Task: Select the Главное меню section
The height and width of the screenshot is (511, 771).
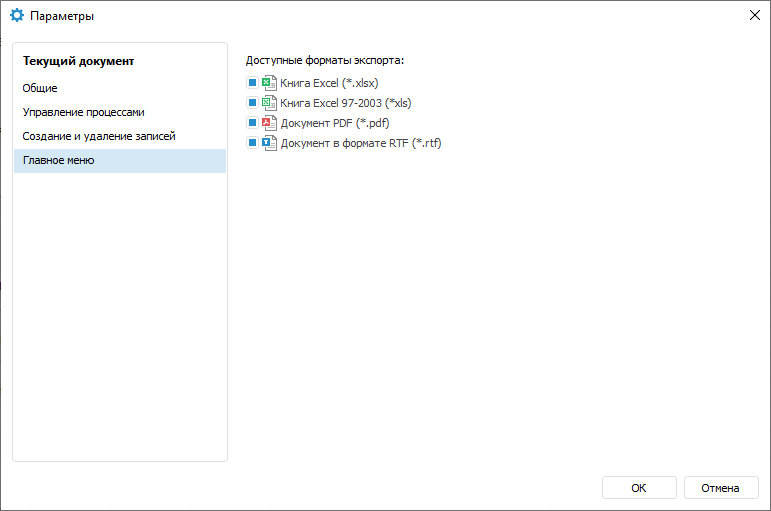Action: pyautogui.click(x=59, y=160)
